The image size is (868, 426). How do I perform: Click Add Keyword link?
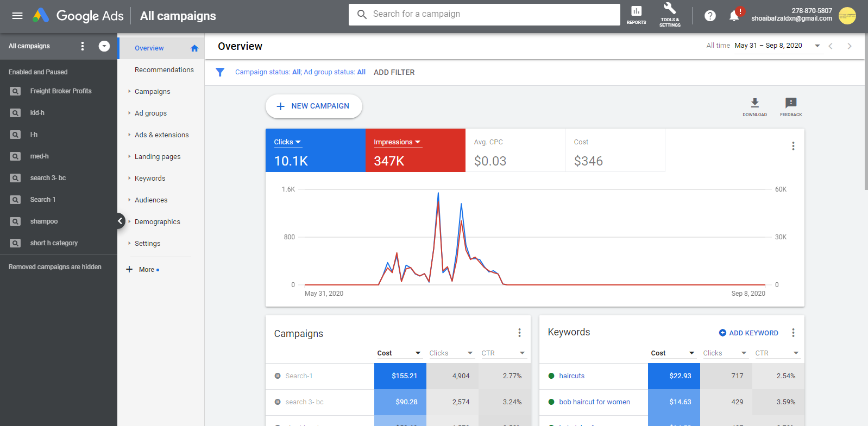749,333
